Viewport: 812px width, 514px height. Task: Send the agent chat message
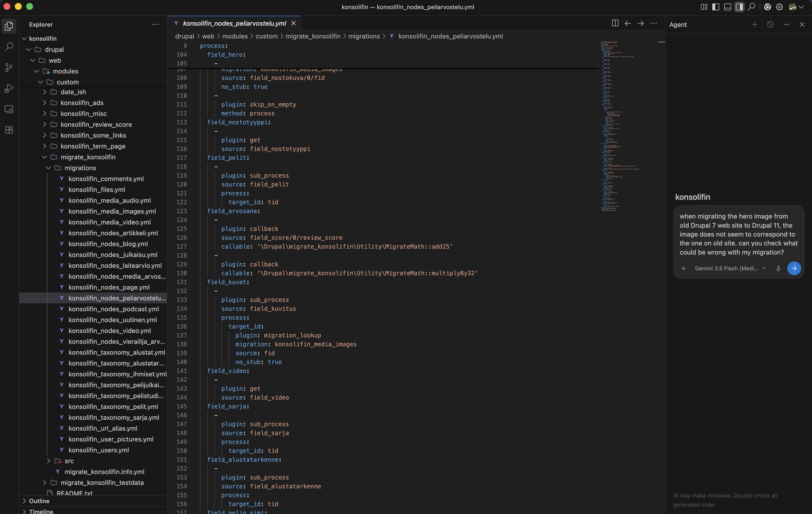click(794, 268)
